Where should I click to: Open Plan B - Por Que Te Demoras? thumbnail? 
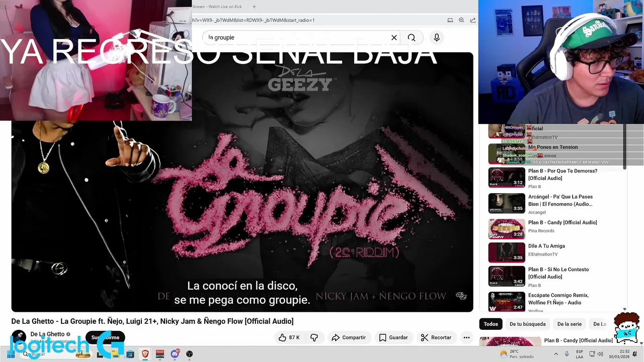507,177
